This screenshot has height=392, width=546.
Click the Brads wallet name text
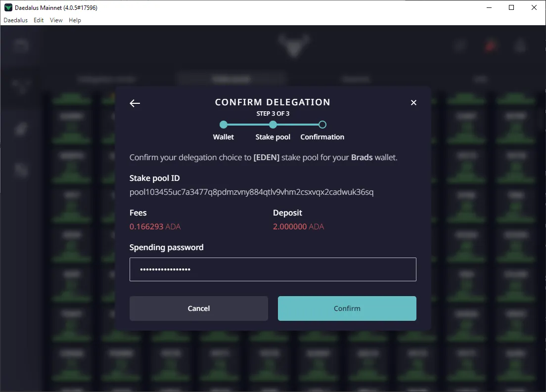(362, 157)
